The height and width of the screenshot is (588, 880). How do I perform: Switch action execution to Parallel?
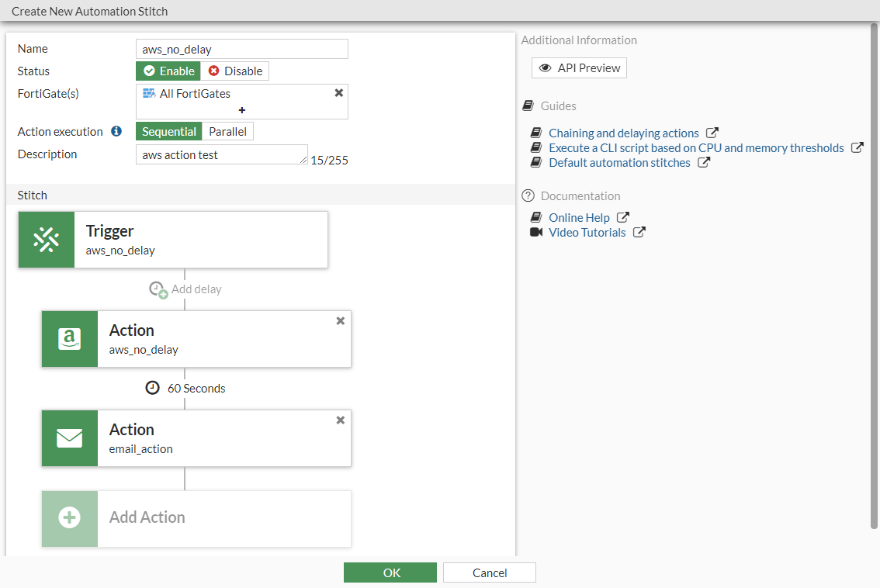pyautogui.click(x=227, y=132)
